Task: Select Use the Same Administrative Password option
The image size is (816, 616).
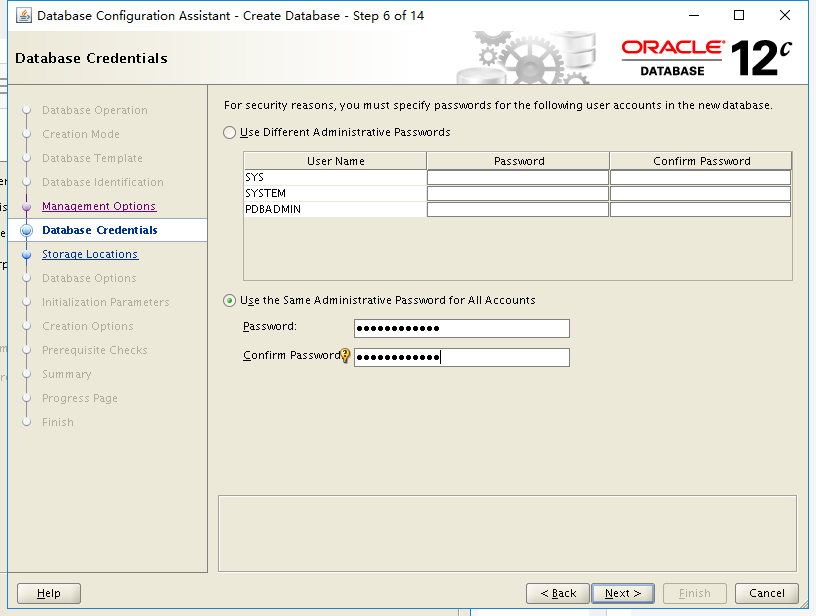Action: pyautogui.click(x=228, y=301)
